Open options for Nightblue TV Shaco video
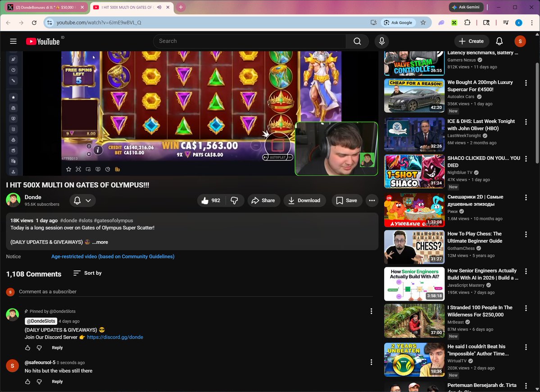This screenshot has height=392, width=540. [526, 159]
